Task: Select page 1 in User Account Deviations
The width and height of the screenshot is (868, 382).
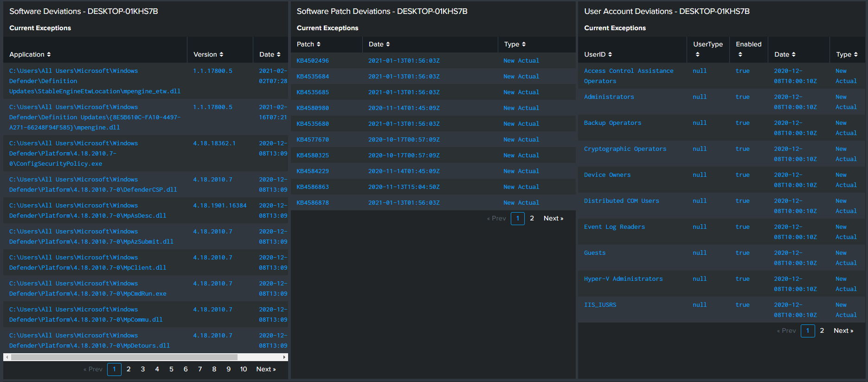Action: pyautogui.click(x=808, y=330)
